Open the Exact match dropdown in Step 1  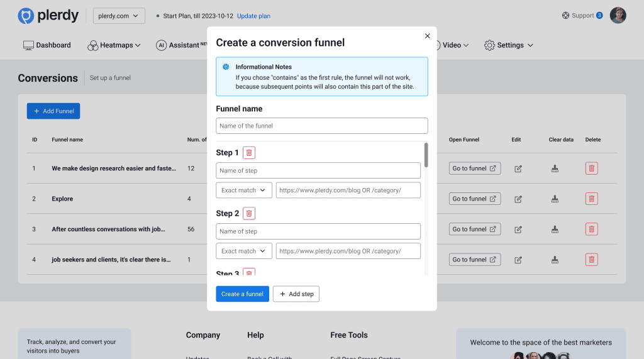coord(244,190)
